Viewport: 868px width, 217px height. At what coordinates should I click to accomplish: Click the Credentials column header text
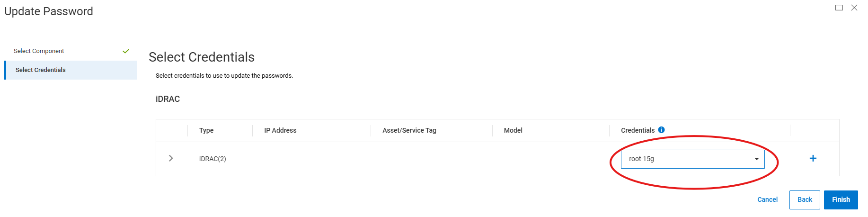tap(638, 130)
